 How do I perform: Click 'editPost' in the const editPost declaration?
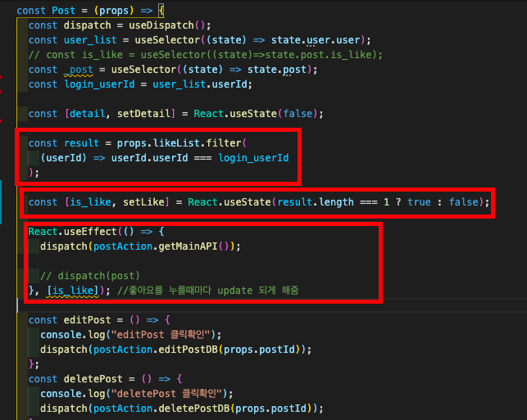pos(87,320)
